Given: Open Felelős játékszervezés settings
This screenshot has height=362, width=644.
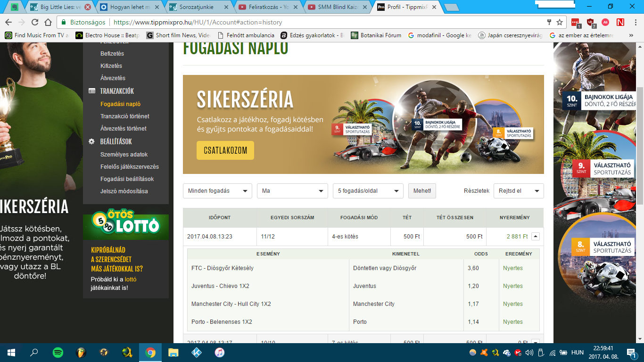Looking at the screenshot, I should click(130, 167).
